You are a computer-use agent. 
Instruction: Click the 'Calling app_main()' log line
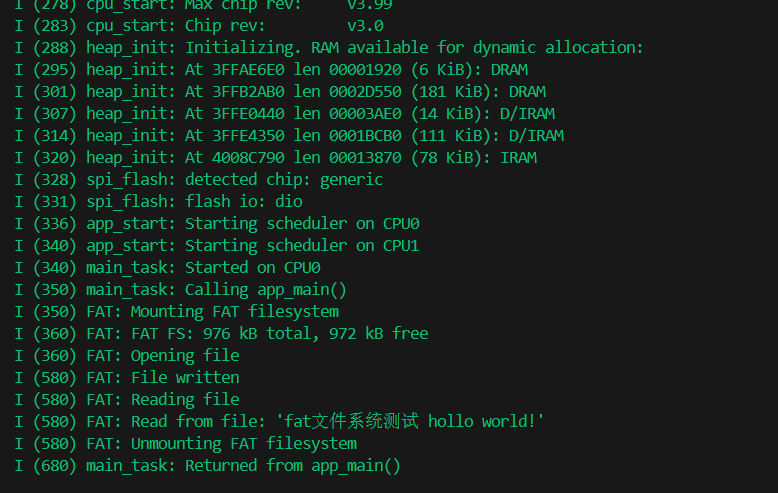(180, 290)
